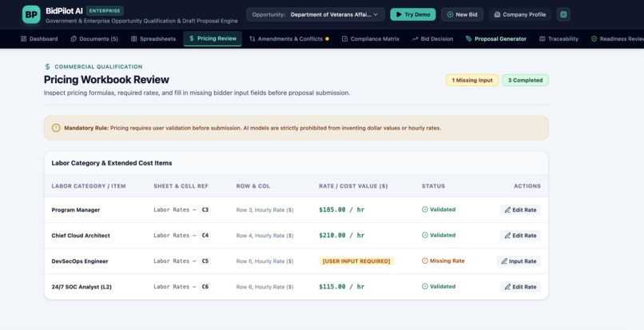644x330 pixels.
Task: Click the Program Manager row label
Action: pos(76,209)
